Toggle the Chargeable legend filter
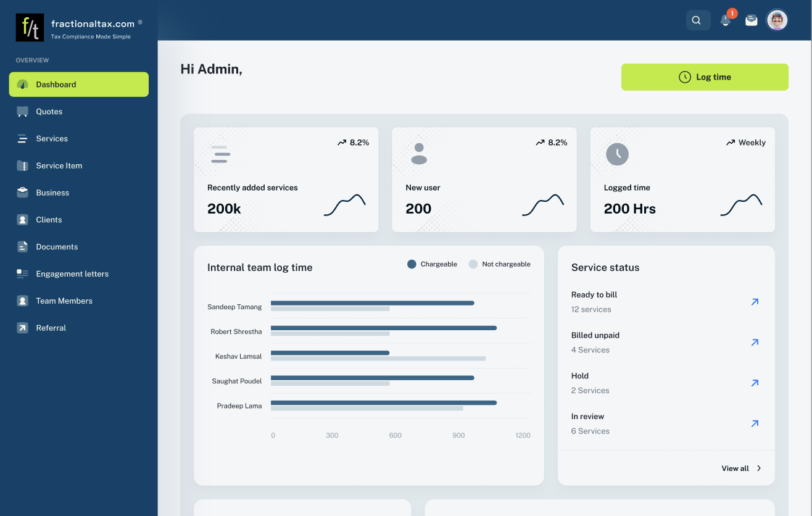The height and width of the screenshot is (516, 812). [x=431, y=264]
